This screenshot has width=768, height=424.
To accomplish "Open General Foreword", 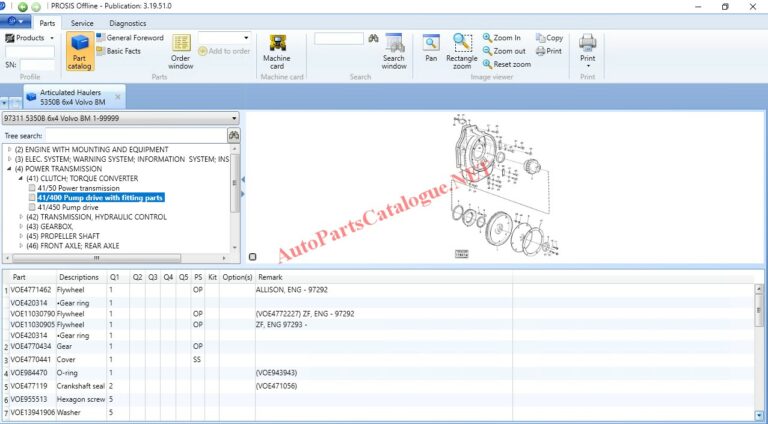I will point(130,38).
